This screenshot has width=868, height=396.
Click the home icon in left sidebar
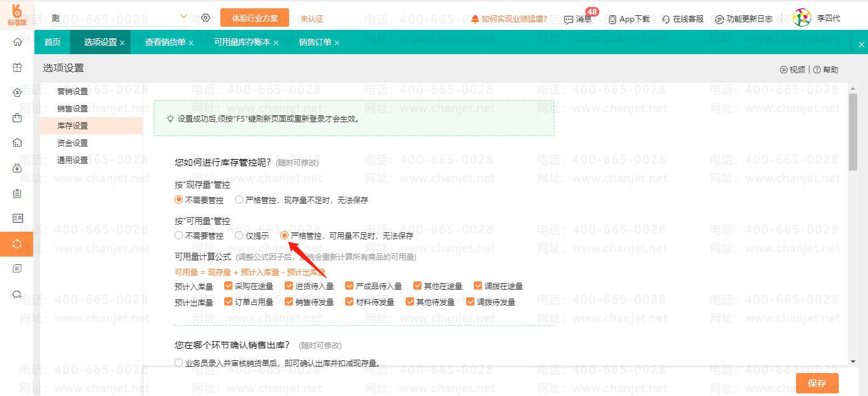(x=17, y=42)
